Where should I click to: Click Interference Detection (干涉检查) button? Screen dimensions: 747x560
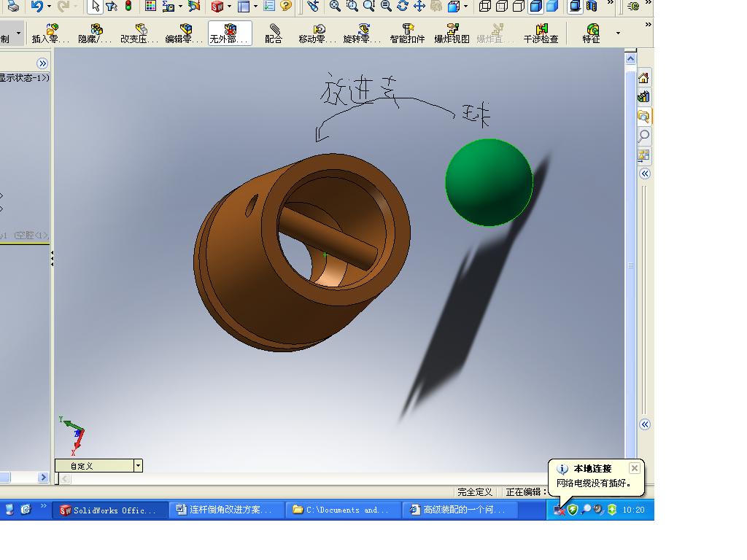(x=541, y=34)
